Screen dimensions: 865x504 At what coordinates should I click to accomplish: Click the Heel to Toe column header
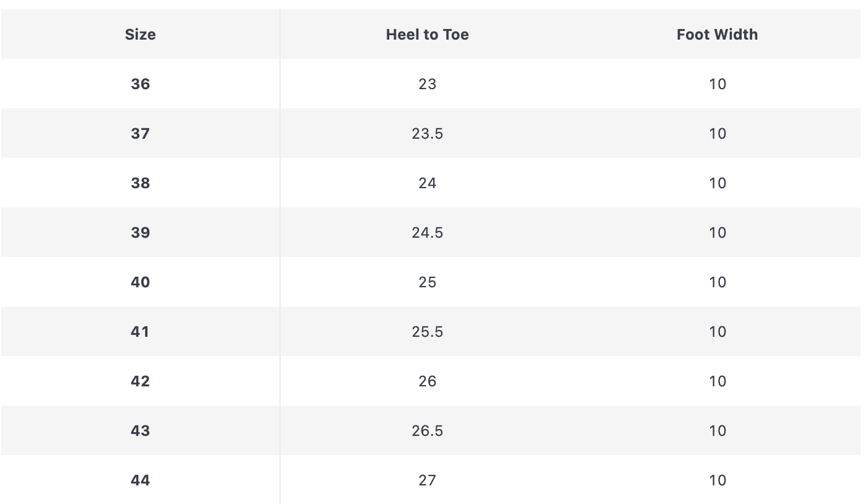[x=427, y=34]
